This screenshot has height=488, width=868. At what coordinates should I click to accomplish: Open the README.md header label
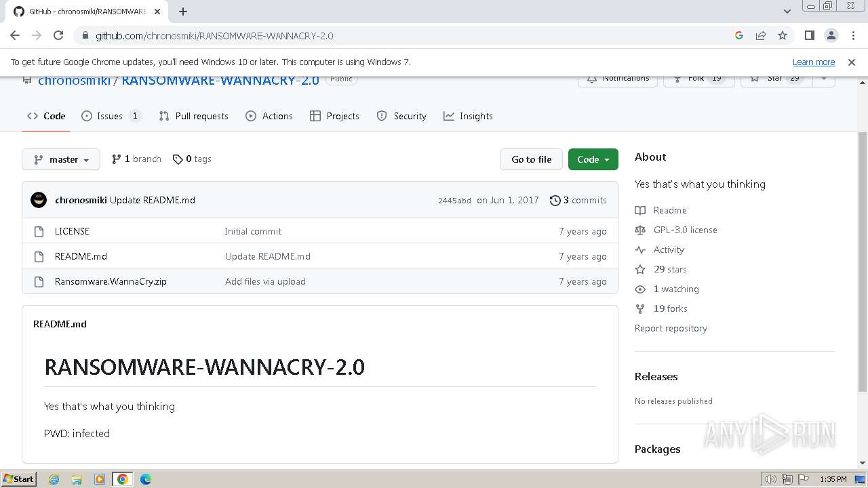click(60, 324)
